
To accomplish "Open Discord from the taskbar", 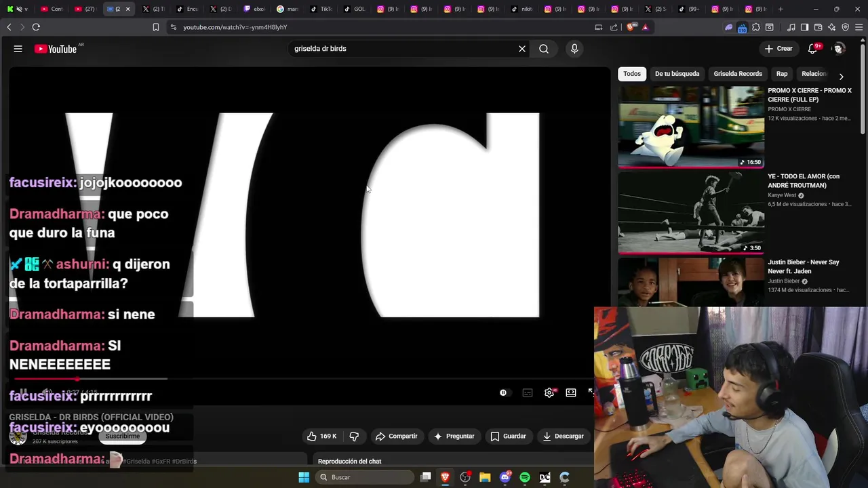I will point(505,477).
